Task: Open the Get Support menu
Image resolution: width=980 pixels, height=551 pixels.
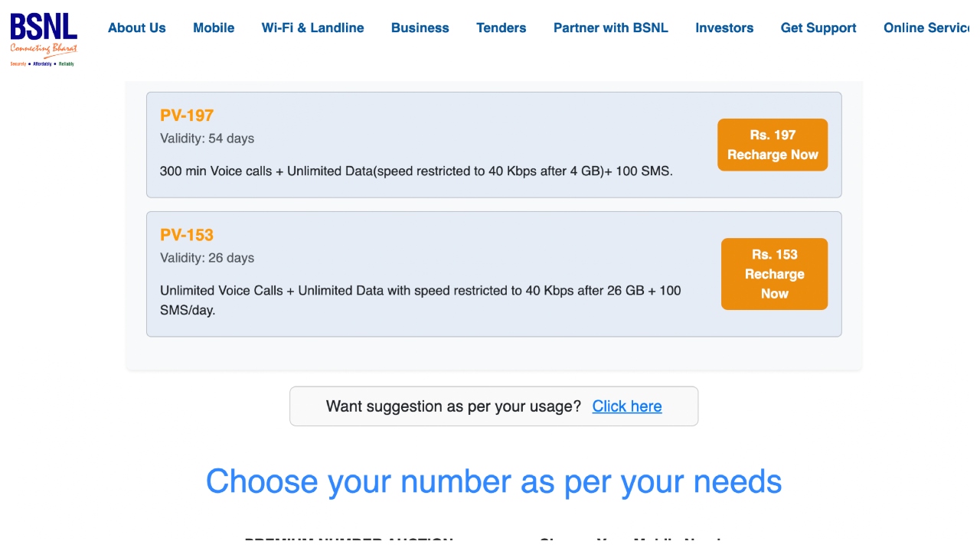Action: [818, 28]
